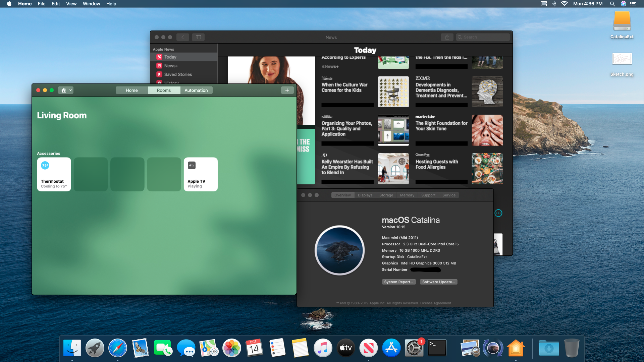Viewport: 644px width, 362px height.
Task: Click the blue more options ellipsis icon
Action: (x=498, y=213)
